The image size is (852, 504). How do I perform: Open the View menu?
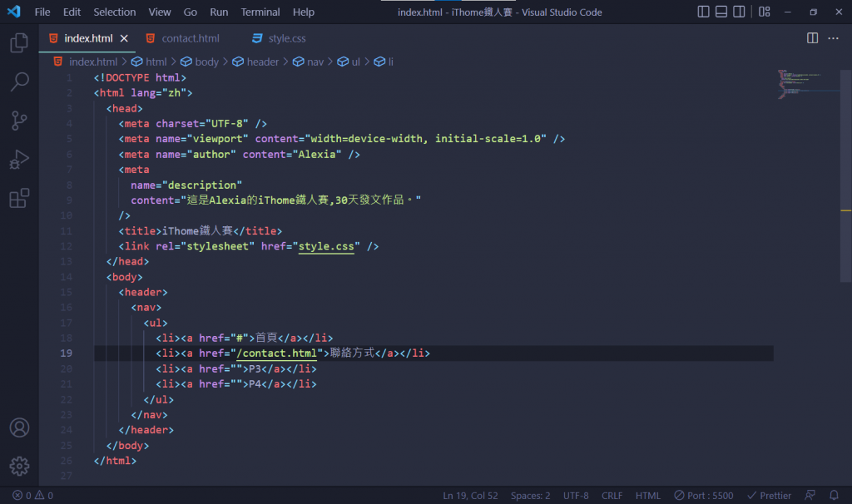click(x=160, y=12)
